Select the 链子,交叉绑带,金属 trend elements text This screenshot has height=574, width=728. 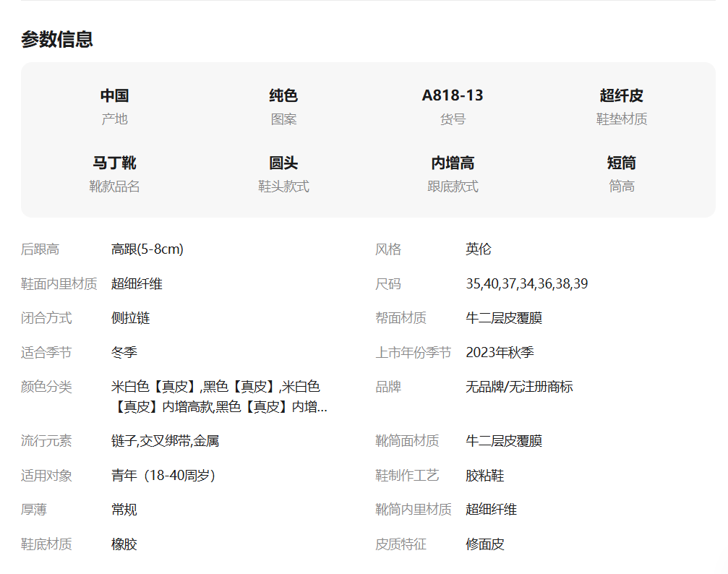165,441
